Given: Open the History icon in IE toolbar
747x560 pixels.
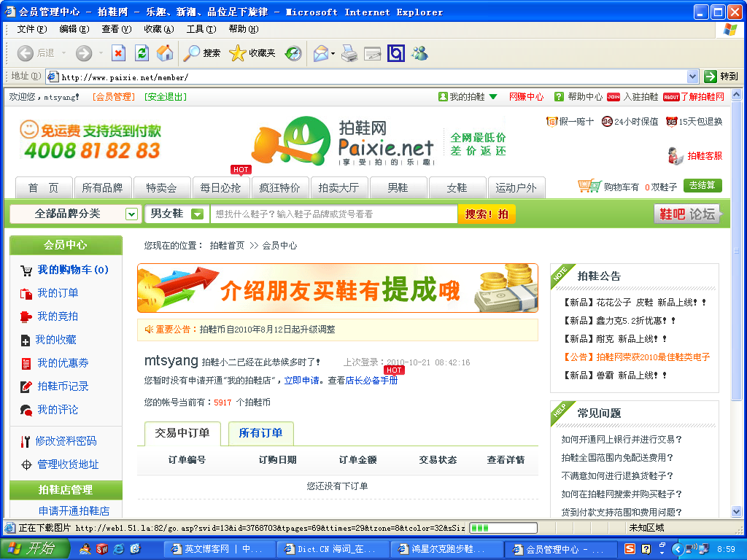Looking at the screenshot, I should click(x=293, y=52).
